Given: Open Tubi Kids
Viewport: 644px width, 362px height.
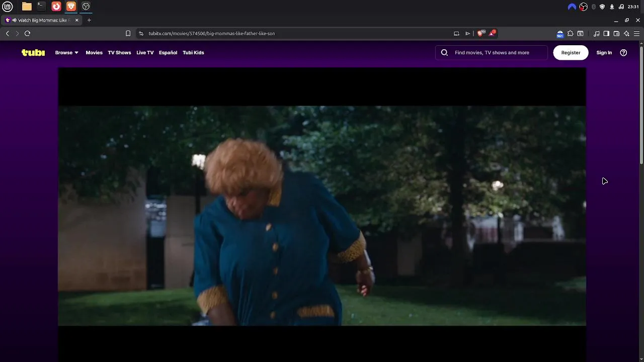Looking at the screenshot, I should (x=193, y=52).
